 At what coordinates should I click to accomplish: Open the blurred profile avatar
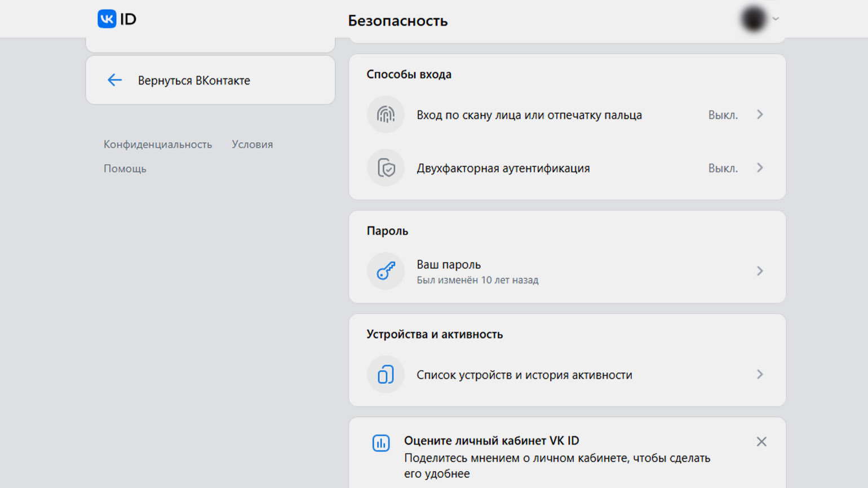tap(753, 19)
